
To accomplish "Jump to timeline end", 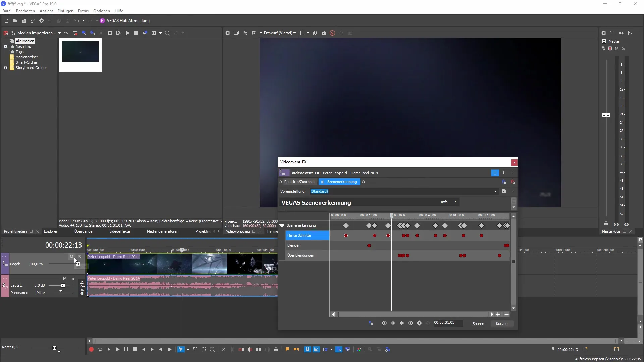I will [152, 349].
